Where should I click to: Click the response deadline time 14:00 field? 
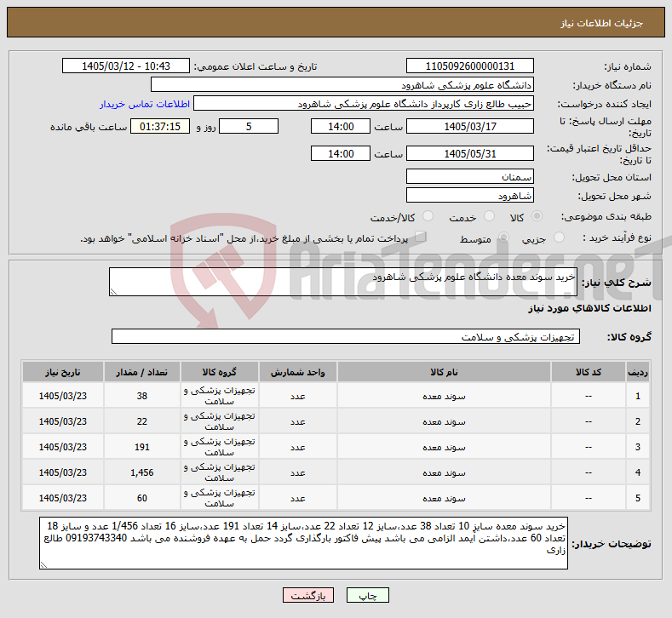click(x=341, y=126)
